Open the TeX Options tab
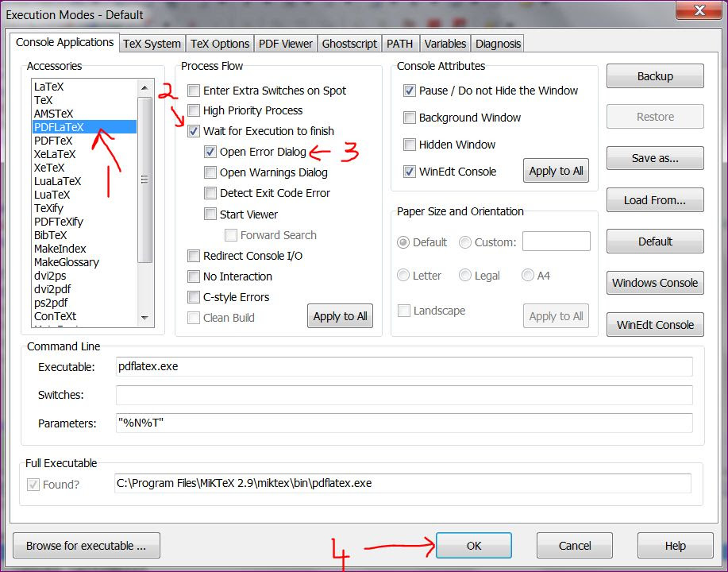This screenshot has width=728, height=572. tap(220, 44)
